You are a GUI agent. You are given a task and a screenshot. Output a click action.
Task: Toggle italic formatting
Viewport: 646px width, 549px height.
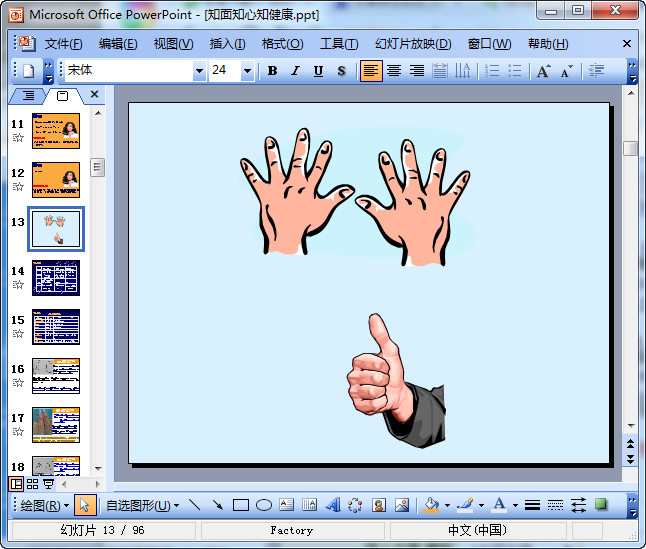coord(295,71)
